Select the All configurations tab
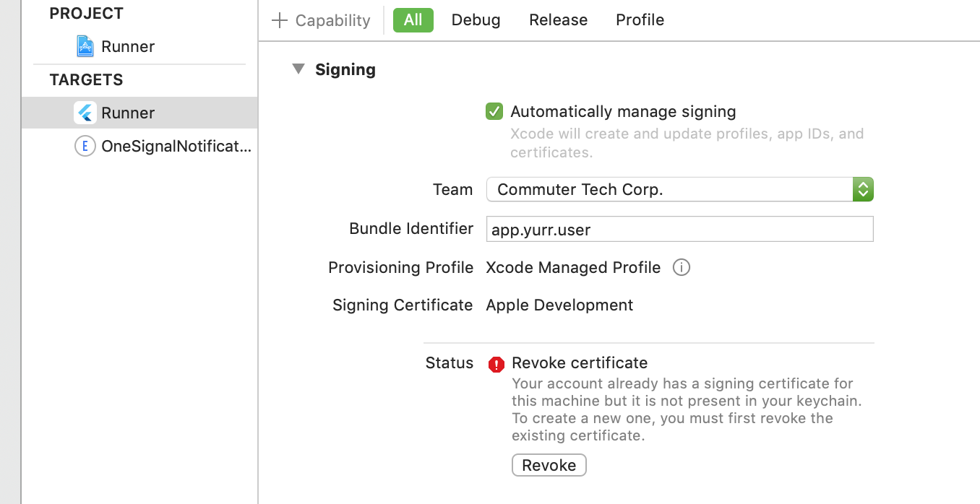 pos(413,20)
